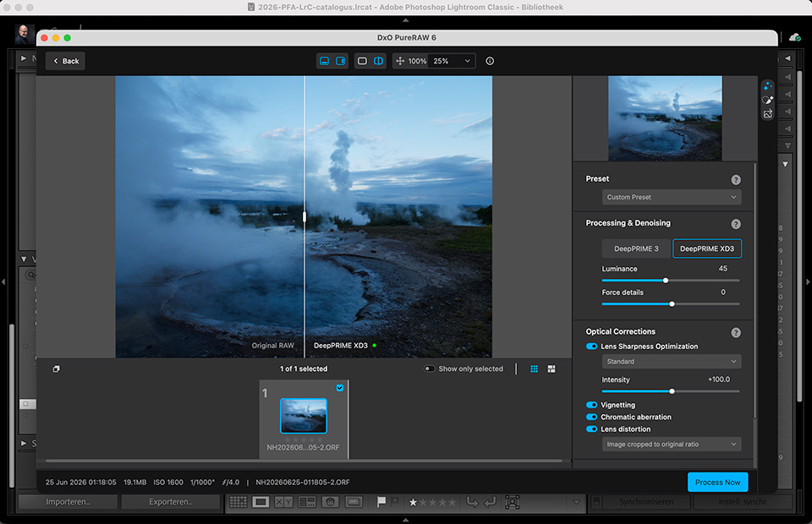The width and height of the screenshot is (812, 524).
Task: Switch to single image preview mode
Action: 363,61
